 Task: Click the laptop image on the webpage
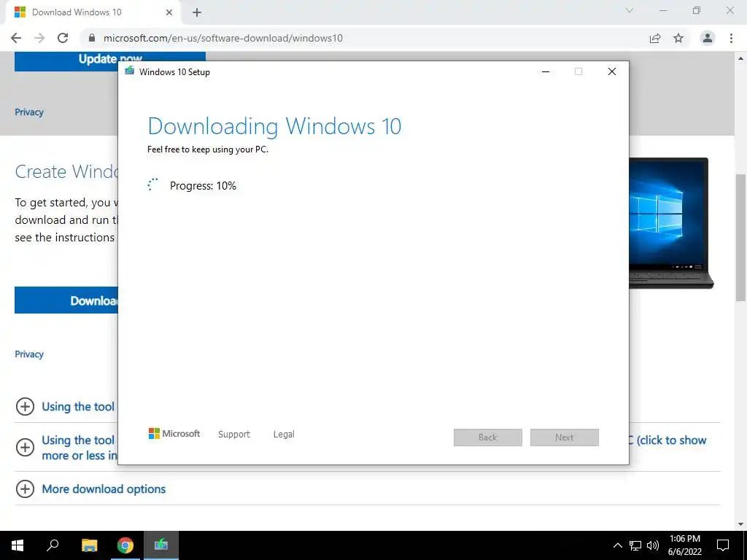tap(671, 223)
